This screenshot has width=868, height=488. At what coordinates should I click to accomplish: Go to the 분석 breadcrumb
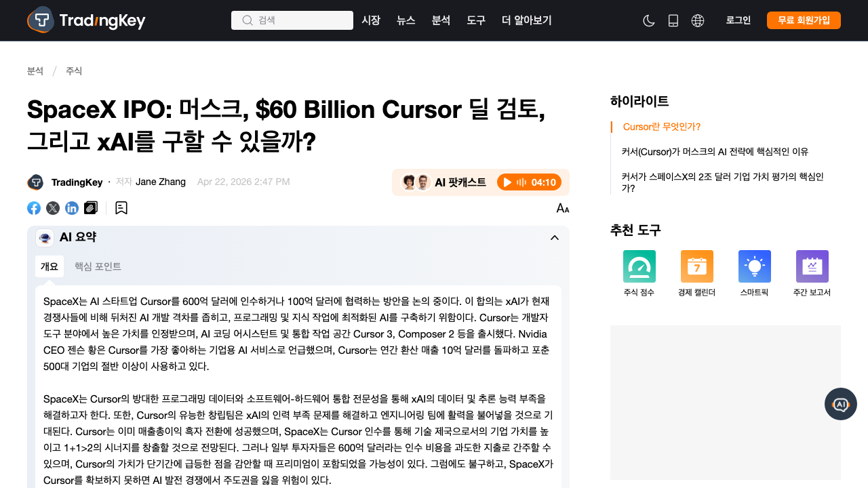coord(35,71)
